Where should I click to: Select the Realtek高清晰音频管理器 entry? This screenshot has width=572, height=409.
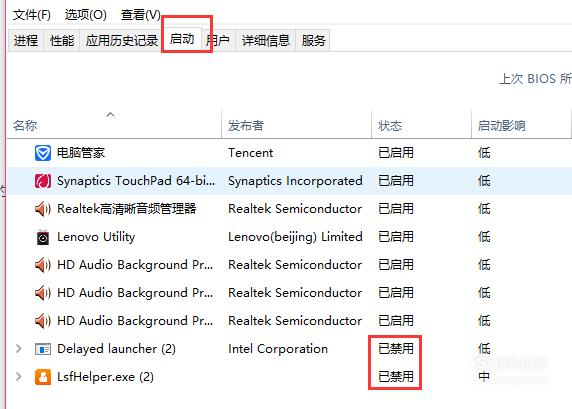tap(127, 209)
